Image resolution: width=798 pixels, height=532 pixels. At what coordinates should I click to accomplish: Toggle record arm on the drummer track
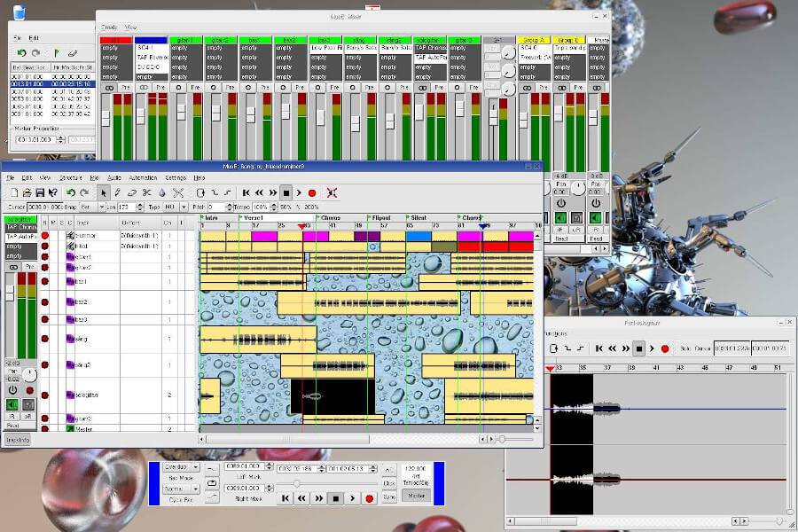point(44,236)
